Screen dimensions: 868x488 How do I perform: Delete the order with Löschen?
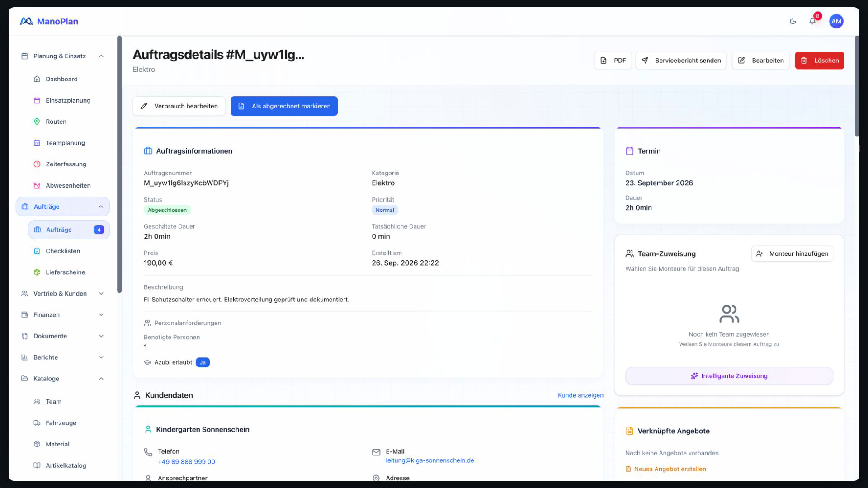click(819, 61)
